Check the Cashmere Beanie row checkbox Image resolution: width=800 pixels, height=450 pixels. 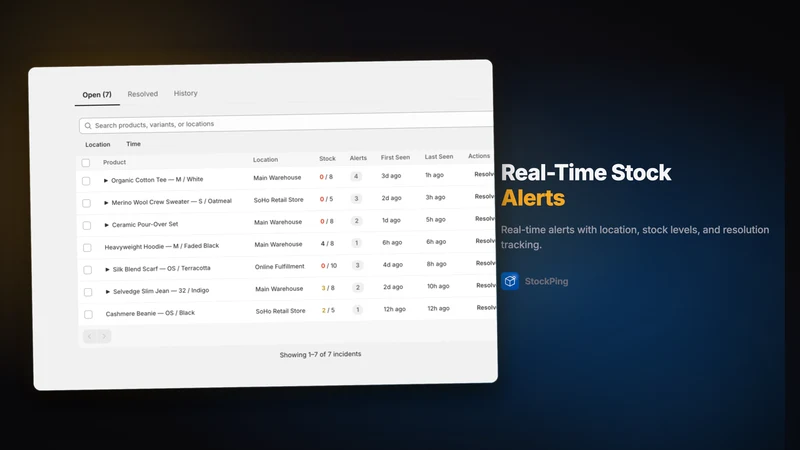(x=88, y=314)
